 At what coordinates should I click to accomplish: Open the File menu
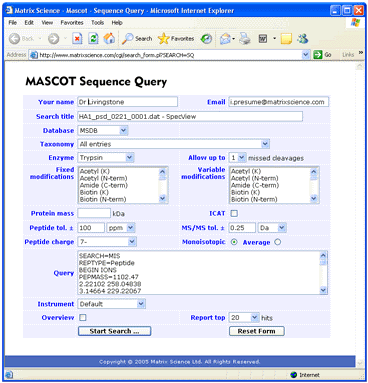13,23
